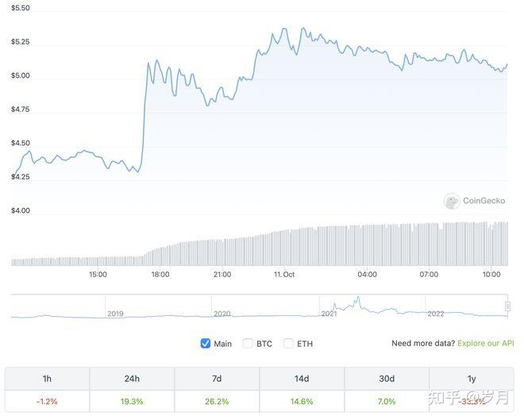Click the 19.3% value under 24h
This screenshot has height=420, width=524.
point(132,402)
